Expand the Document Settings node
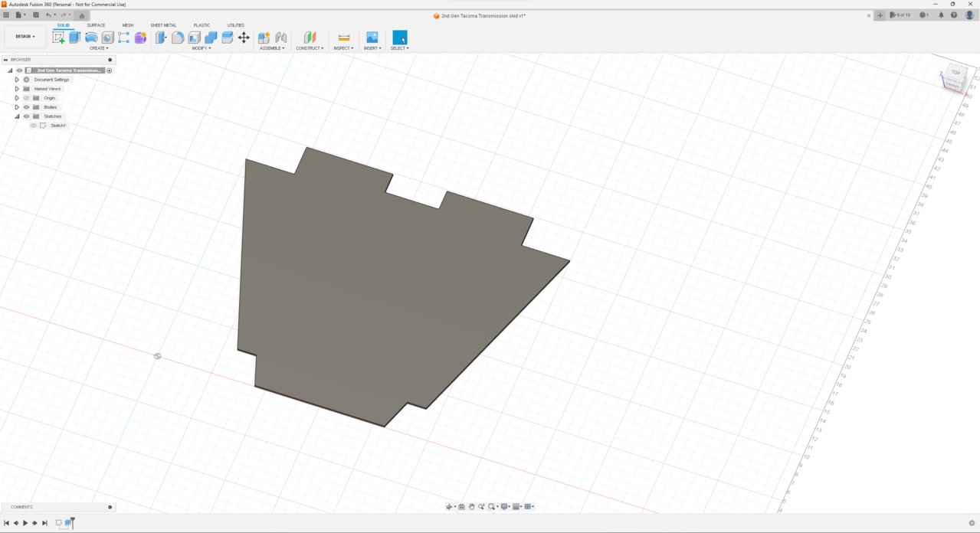 pyautogui.click(x=17, y=80)
